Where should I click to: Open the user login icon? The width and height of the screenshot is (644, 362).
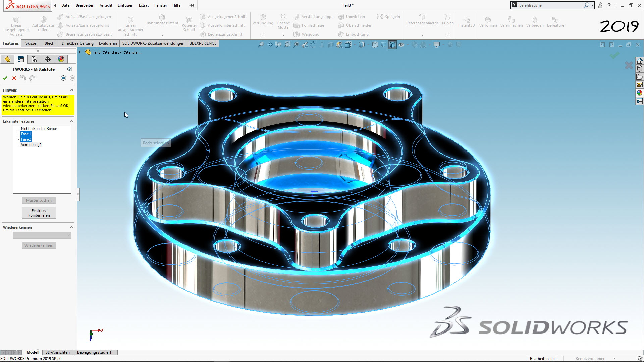600,5
